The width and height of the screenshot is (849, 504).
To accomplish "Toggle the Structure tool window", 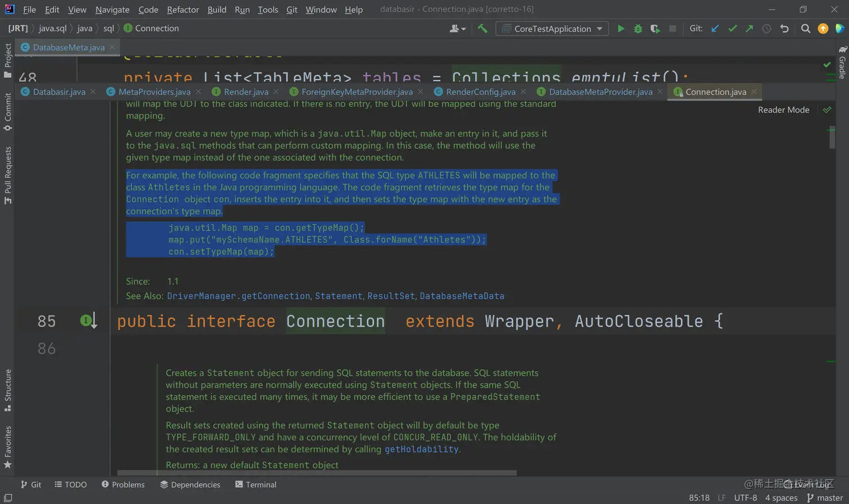I will pyautogui.click(x=8, y=390).
